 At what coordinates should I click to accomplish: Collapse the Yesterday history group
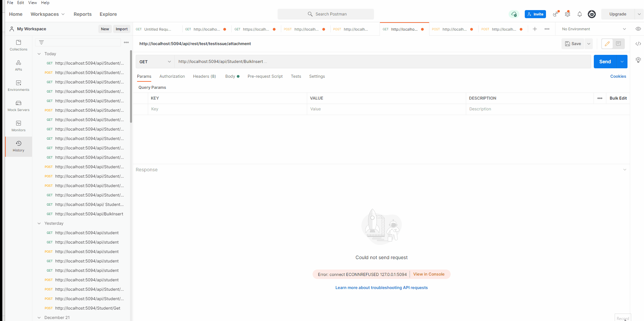pyautogui.click(x=39, y=223)
